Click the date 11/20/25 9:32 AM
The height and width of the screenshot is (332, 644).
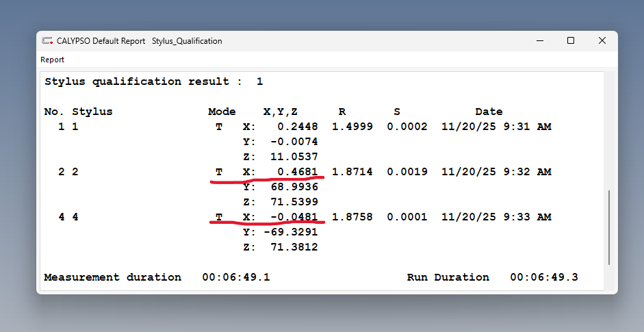(496, 172)
